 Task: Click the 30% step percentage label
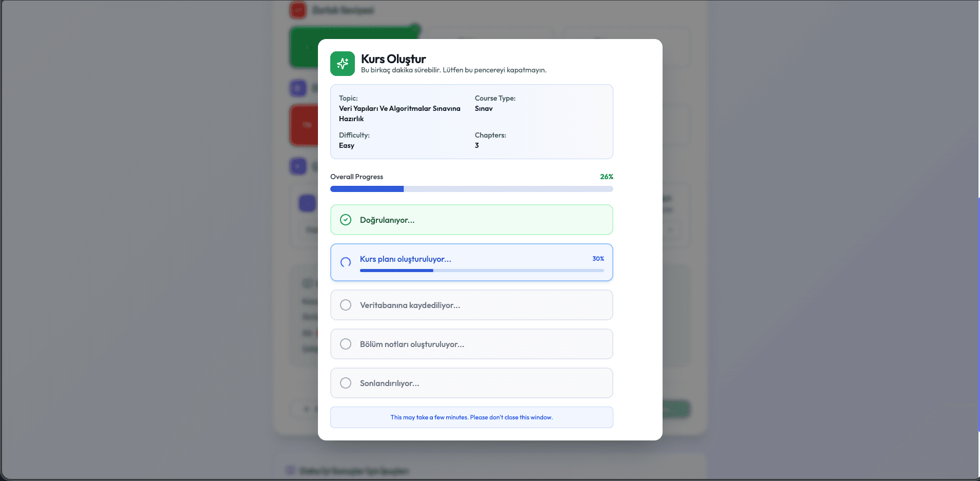pos(598,259)
